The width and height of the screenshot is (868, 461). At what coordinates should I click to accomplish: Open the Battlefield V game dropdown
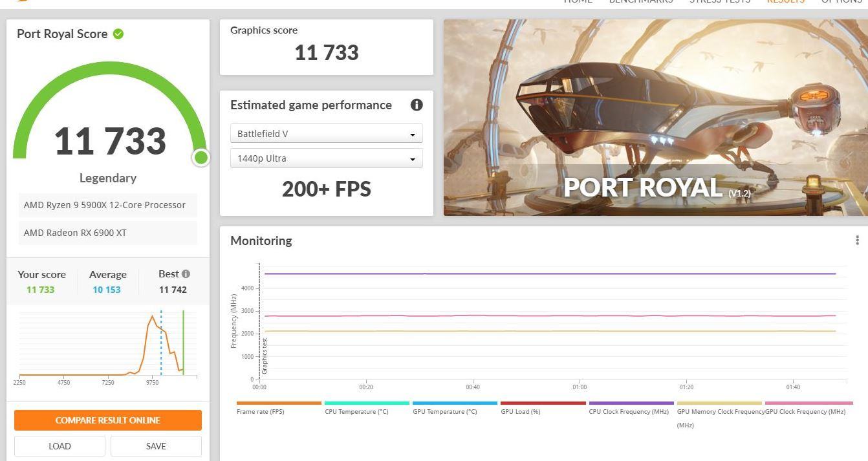(327, 134)
